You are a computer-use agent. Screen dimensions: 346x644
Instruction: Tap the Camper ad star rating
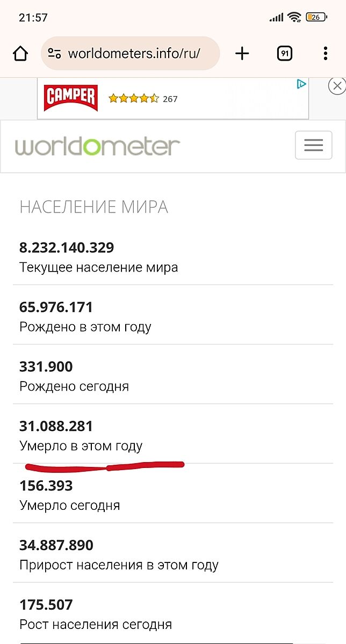click(x=134, y=99)
